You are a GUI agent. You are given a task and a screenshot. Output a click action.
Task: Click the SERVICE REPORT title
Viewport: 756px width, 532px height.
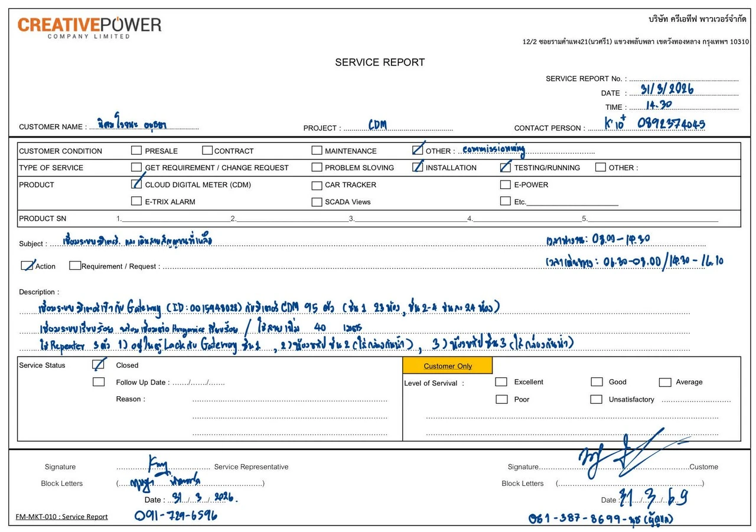[x=380, y=62]
